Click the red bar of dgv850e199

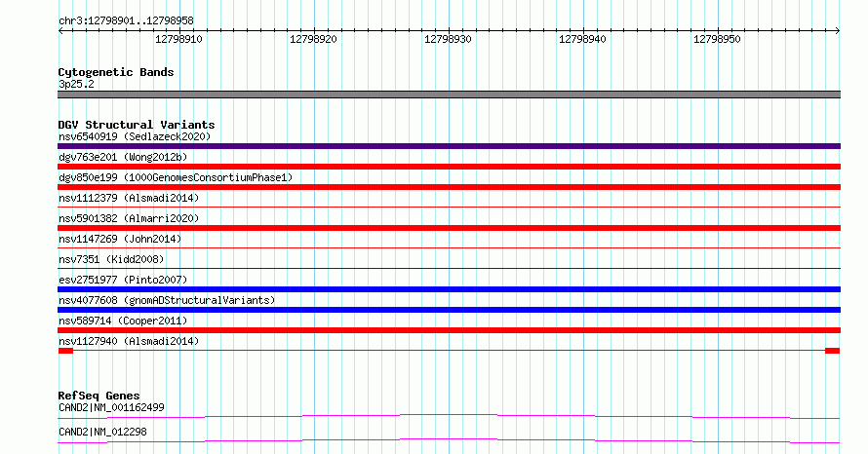[449, 187]
